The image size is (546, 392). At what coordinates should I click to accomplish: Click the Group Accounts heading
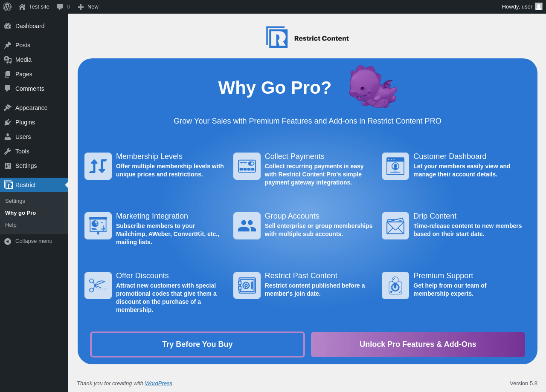click(292, 216)
